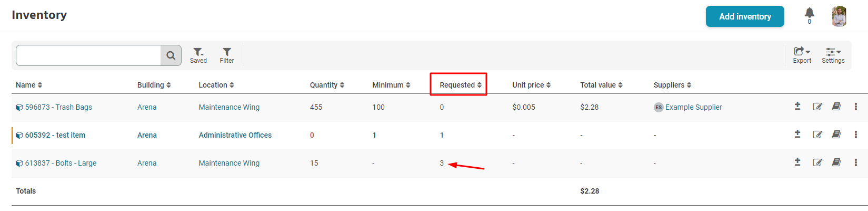Sort by the Requested column header
Image resolution: width=868 pixels, height=211 pixels.
coord(461,85)
